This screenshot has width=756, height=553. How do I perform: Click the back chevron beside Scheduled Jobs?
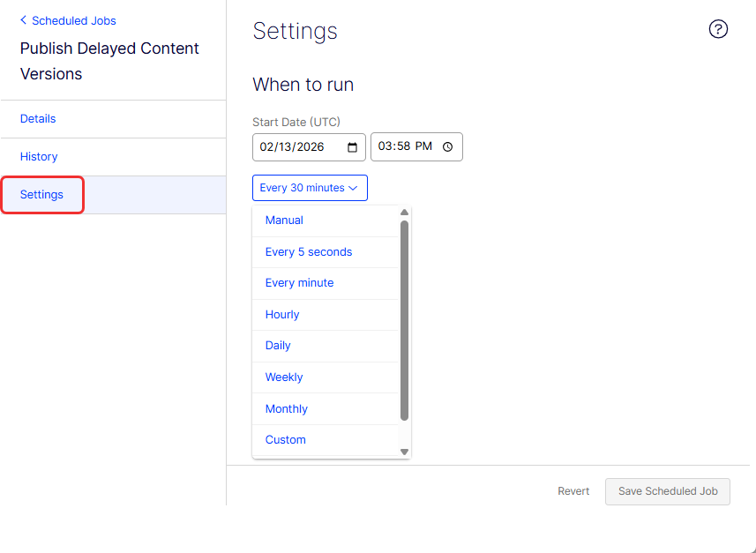[x=23, y=20]
